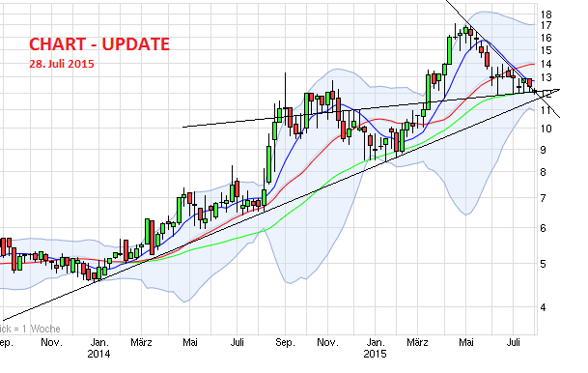This screenshot has height=373, width=588.
Task: Select the price label 14
Action: [x=546, y=64]
